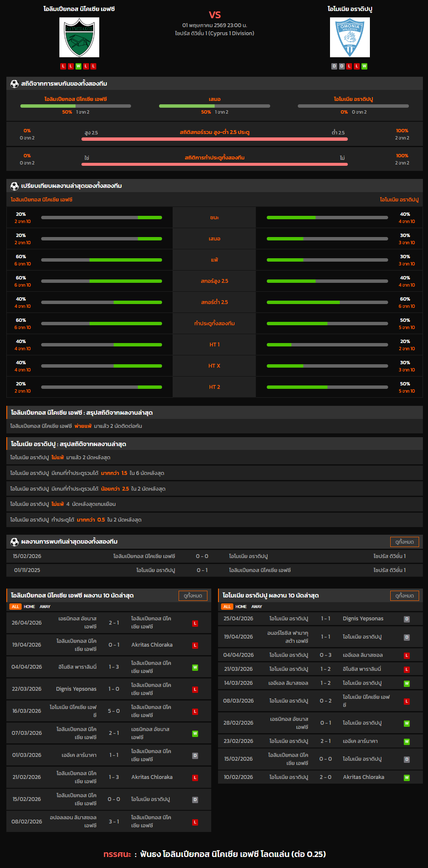The width and height of the screenshot is (428, 868).
Task: Click W result badge for 14/03/2026 match
Action: 407,684
